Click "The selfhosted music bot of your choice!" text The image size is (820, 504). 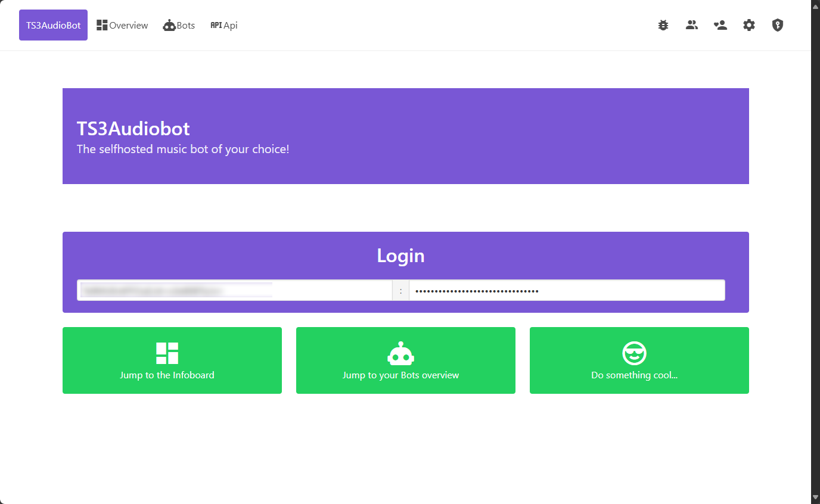click(x=183, y=149)
